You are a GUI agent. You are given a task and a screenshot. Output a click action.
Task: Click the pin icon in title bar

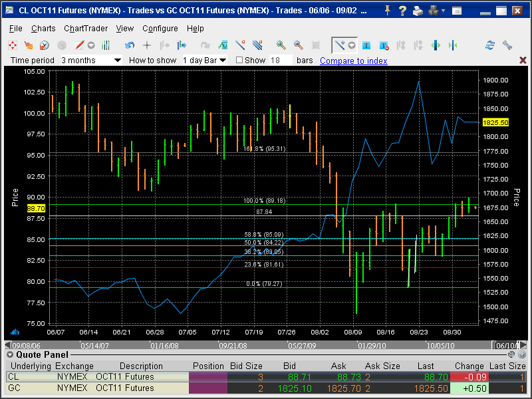[x=388, y=11]
